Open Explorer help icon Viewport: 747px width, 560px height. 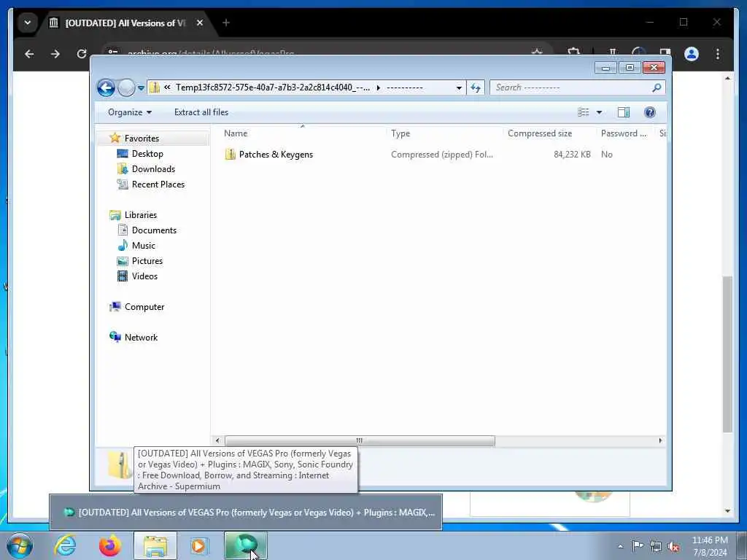pyautogui.click(x=649, y=112)
